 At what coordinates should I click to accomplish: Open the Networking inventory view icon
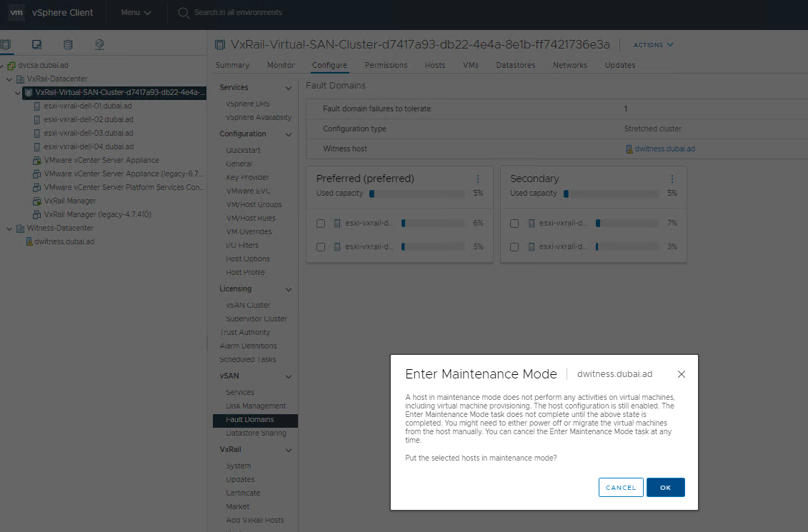point(99,45)
